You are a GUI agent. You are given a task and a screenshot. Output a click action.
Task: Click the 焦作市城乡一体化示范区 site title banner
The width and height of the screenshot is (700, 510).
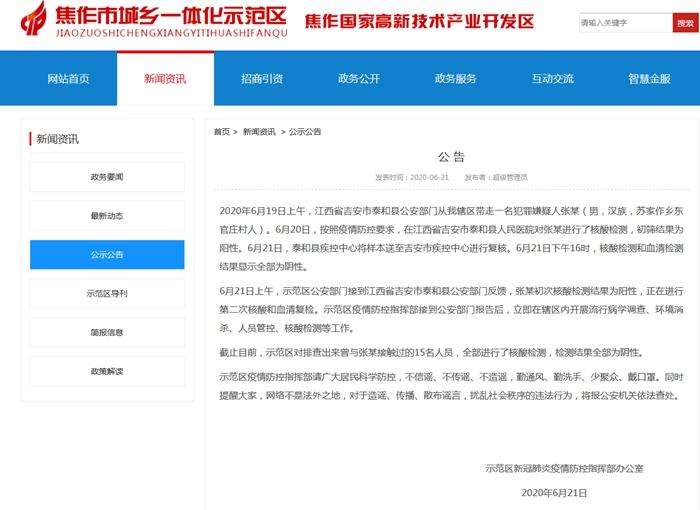(167, 18)
